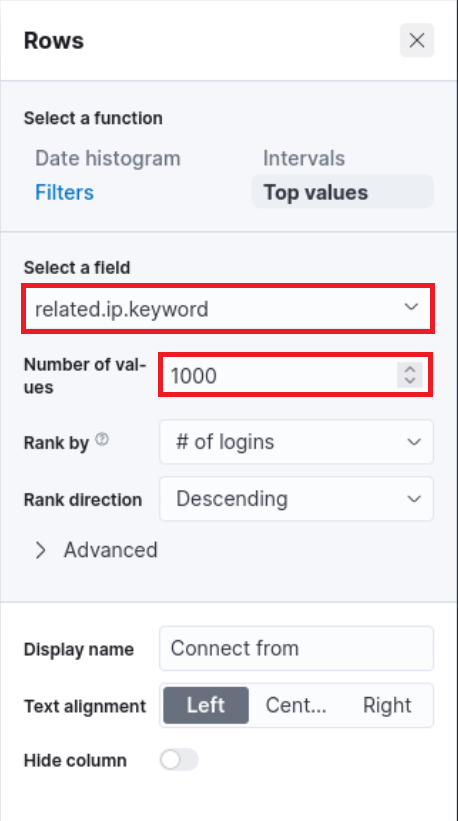
Task: Select the Date histogram function
Action: (x=108, y=159)
